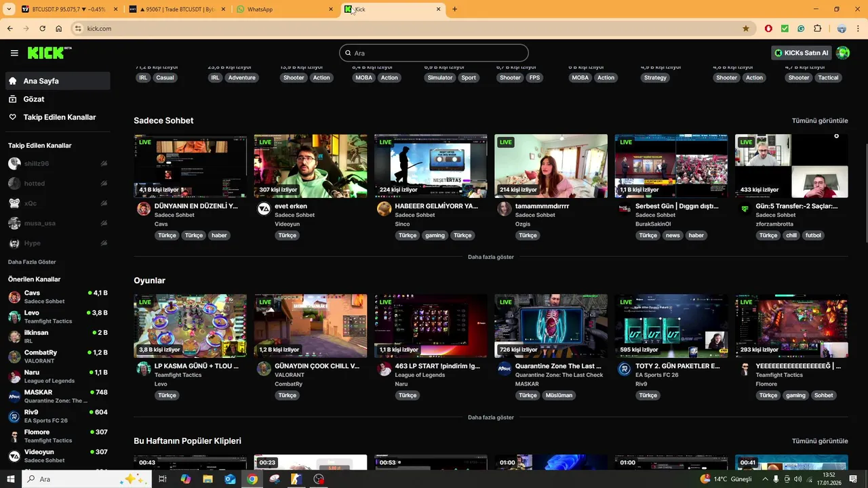Screen dimensions: 868x488
Task: Show hidden tray icons chevron on the taskbar
Action: pos(765,479)
